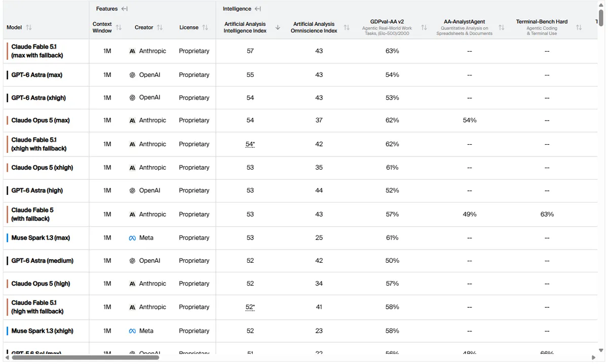Image resolution: width=608 pixels, height=364 pixels.
Task: Sort by Context Window column arrows
Action: tap(119, 27)
